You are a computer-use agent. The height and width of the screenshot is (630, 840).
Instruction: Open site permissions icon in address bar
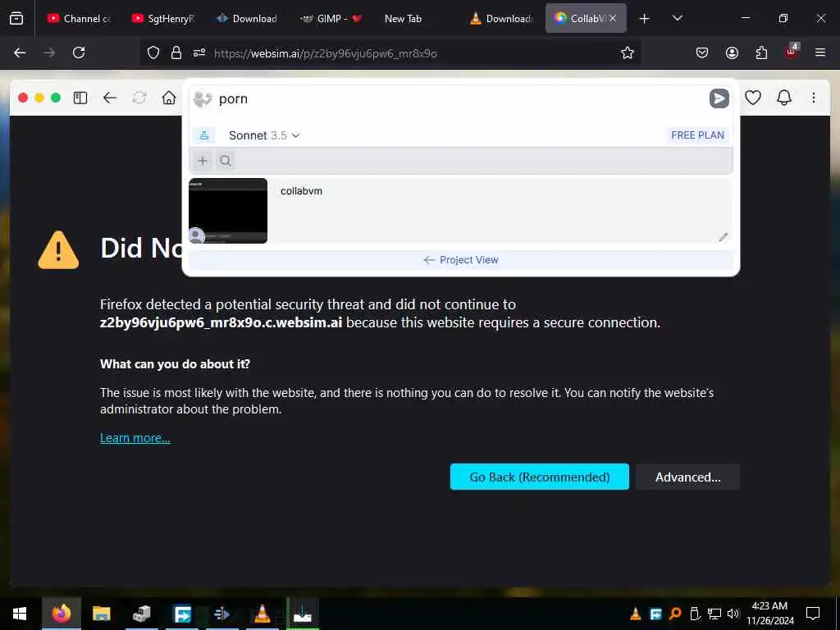pos(199,52)
